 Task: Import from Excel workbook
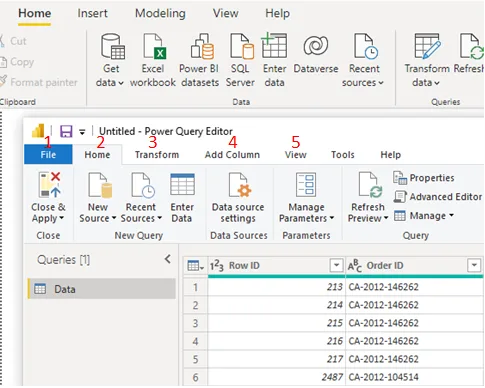pos(153,61)
